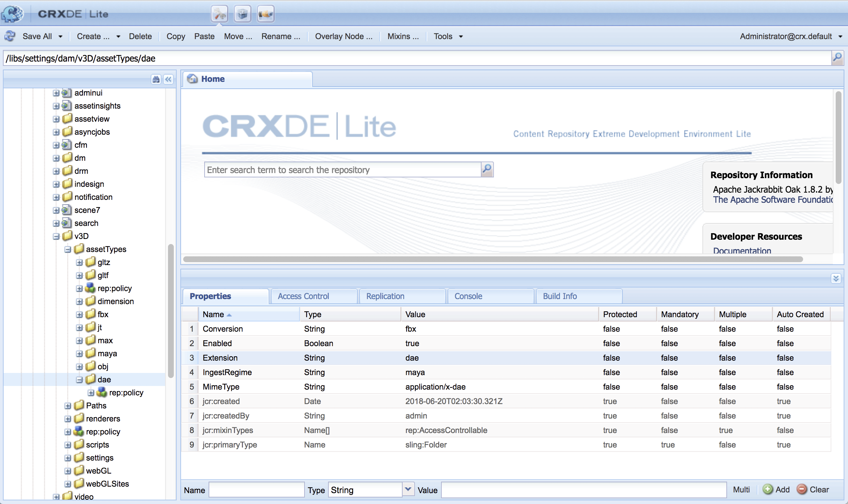Switch to the Console tab

(491, 296)
